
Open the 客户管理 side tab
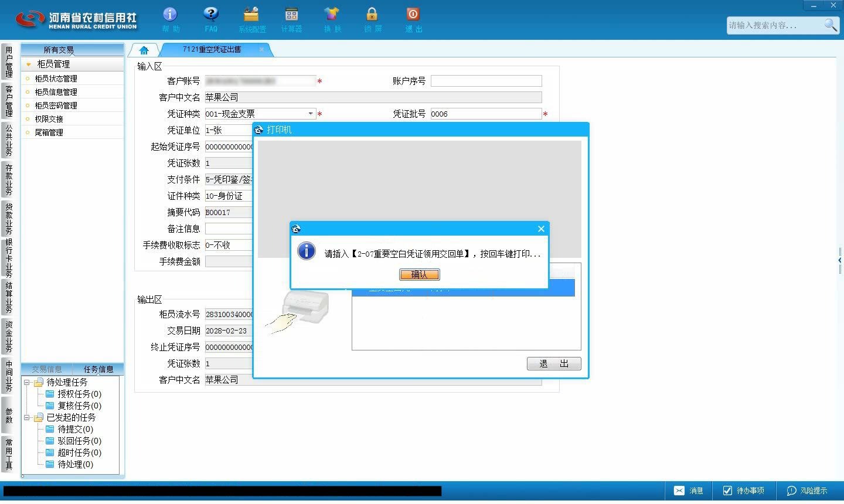[x=8, y=101]
